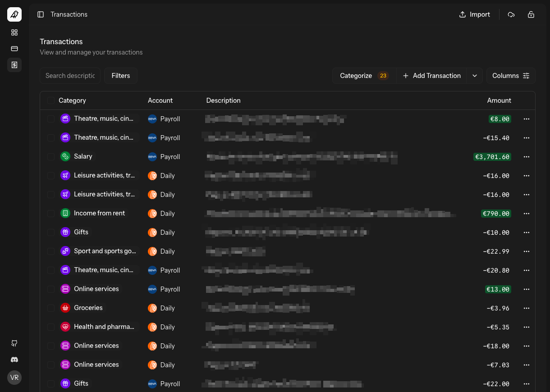
Task: Select the Transactions icon in the sidebar
Action: [x=14, y=65]
